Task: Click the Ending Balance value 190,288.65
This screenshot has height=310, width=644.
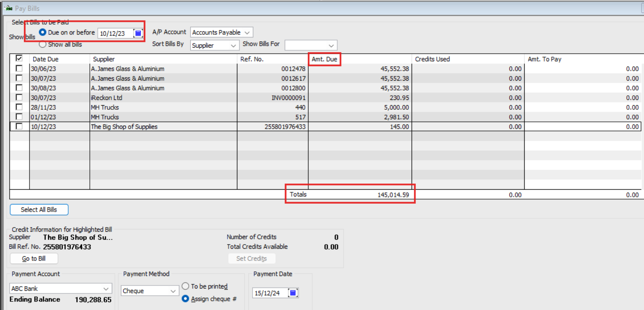Action: [93, 300]
